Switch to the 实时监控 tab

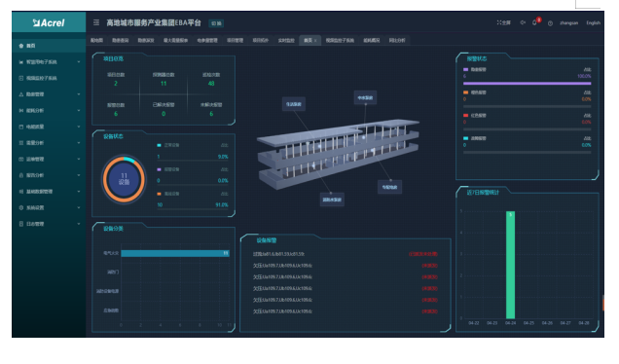coord(286,40)
